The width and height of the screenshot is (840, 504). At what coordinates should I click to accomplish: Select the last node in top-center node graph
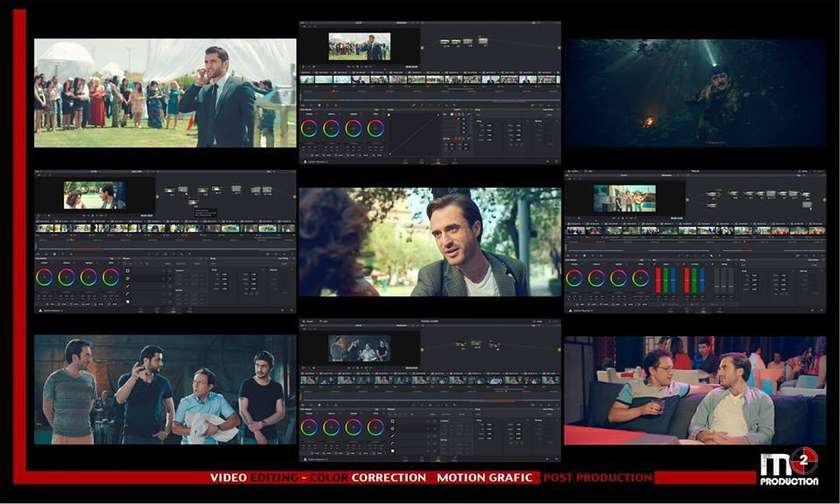click(483, 41)
